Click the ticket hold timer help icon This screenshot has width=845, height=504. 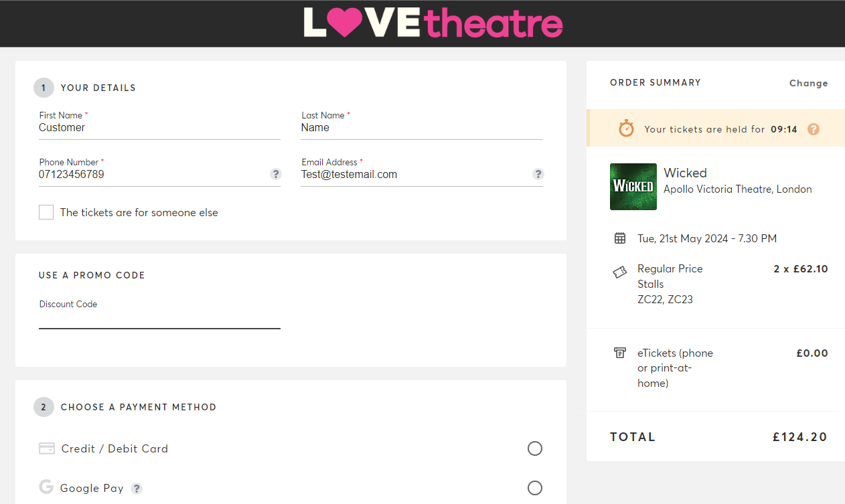pyautogui.click(x=814, y=129)
